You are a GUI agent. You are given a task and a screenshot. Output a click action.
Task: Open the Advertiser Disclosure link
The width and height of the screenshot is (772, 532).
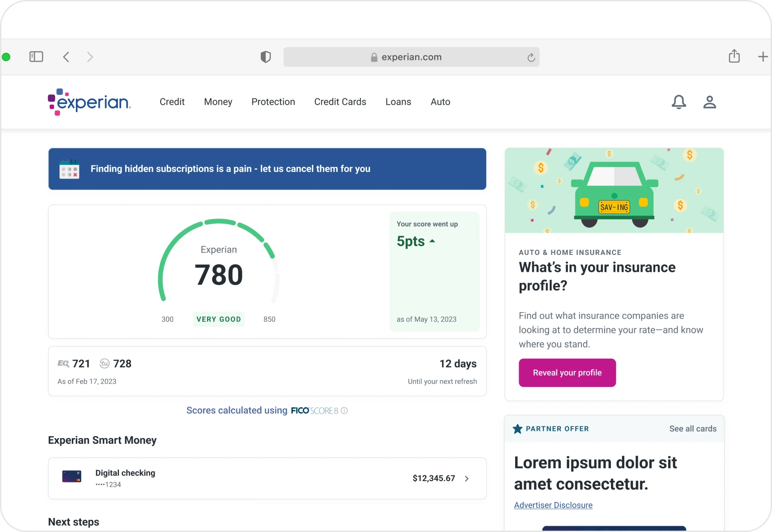click(x=553, y=505)
